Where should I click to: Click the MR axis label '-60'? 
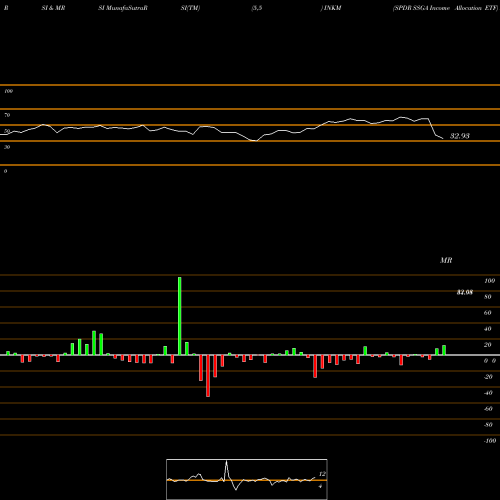[488, 409]
